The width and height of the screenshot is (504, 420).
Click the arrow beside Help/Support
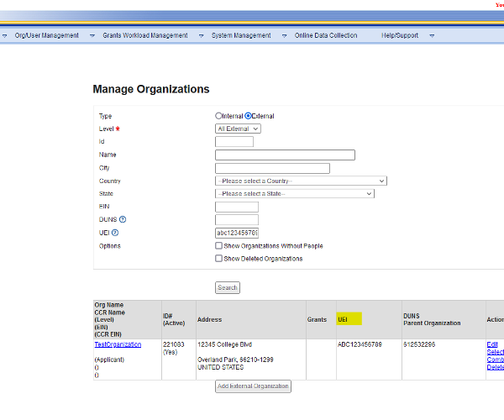click(432, 36)
